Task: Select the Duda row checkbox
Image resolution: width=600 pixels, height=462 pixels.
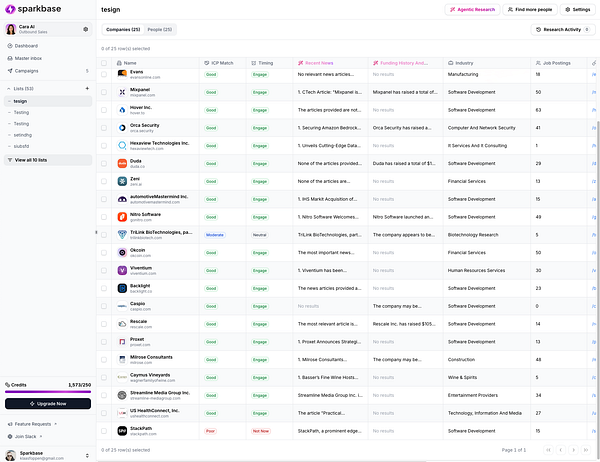Action: (104, 163)
